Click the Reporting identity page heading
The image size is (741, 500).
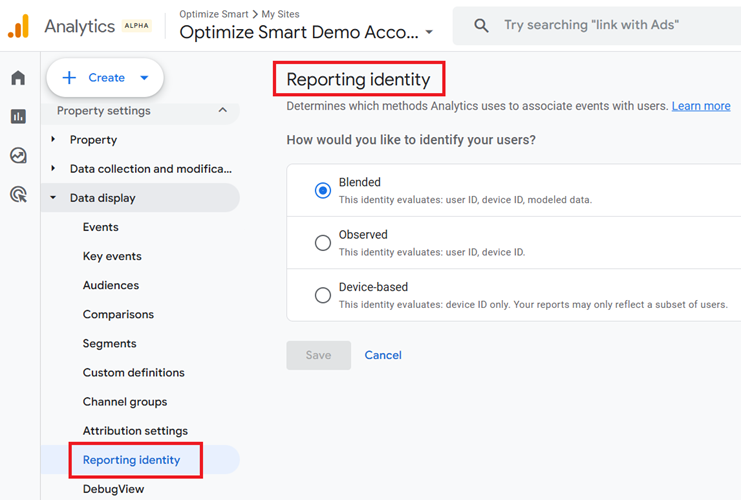358,79
